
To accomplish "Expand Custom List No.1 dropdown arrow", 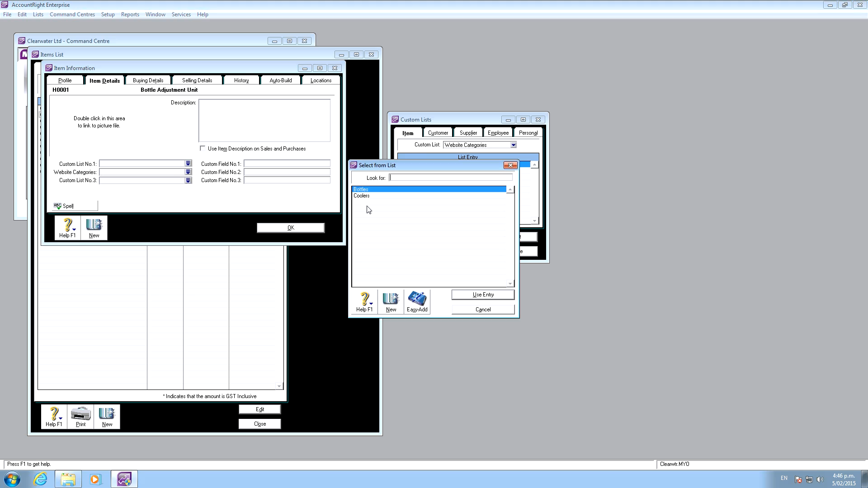I will point(188,164).
